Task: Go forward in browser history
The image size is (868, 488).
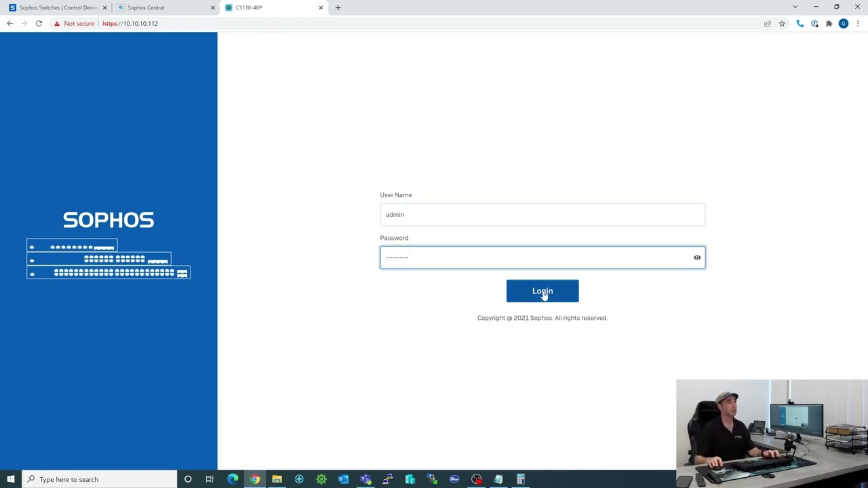Action: (24, 24)
